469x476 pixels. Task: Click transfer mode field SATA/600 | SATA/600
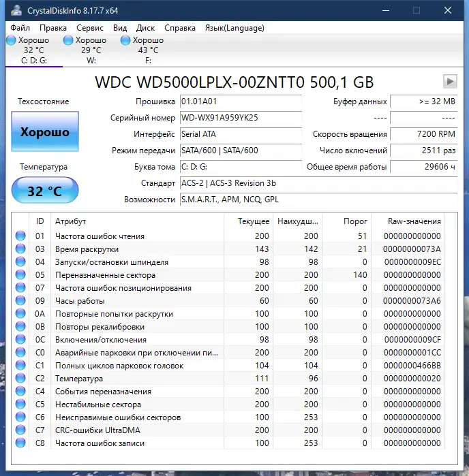coord(241,150)
